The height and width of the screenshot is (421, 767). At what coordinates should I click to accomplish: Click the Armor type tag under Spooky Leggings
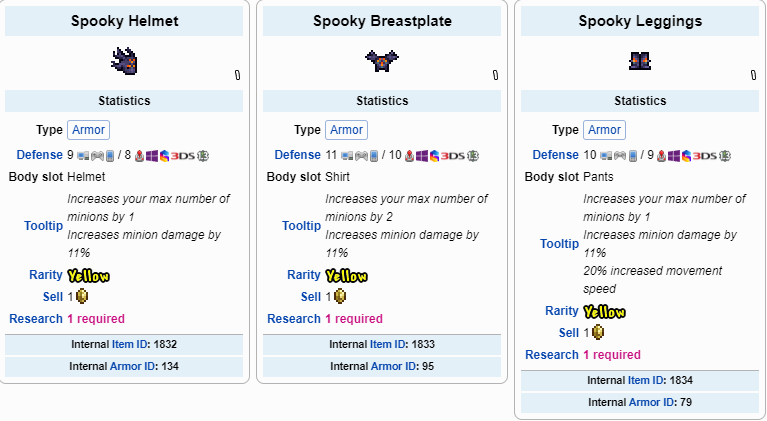pos(604,129)
